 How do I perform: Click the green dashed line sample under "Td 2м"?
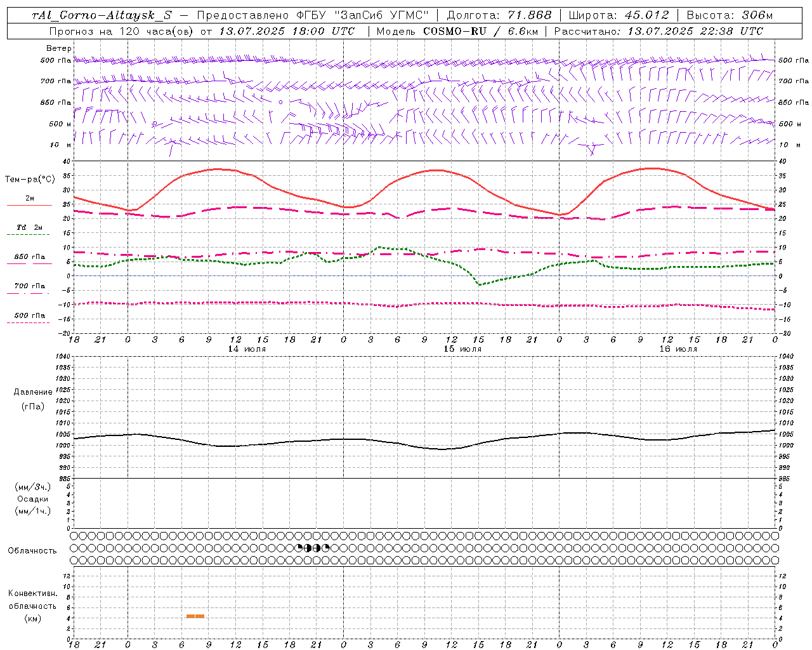coord(29,235)
